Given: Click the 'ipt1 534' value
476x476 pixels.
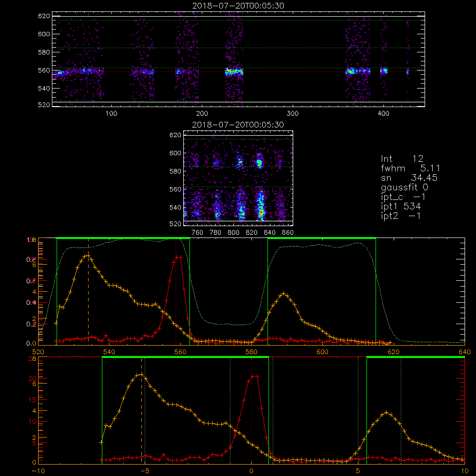Looking at the screenshot, I should click(x=401, y=207).
